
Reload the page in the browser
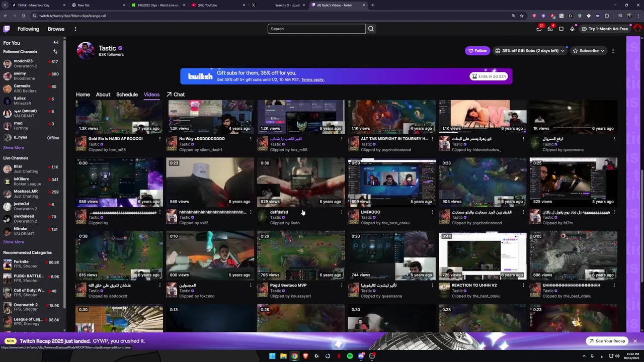(24, 16)
